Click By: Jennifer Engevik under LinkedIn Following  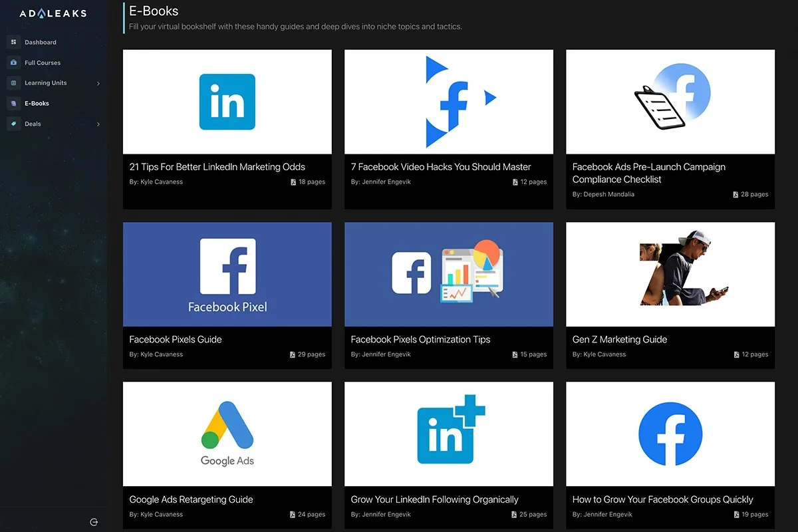pyautogui.click(x=380, y=514)
